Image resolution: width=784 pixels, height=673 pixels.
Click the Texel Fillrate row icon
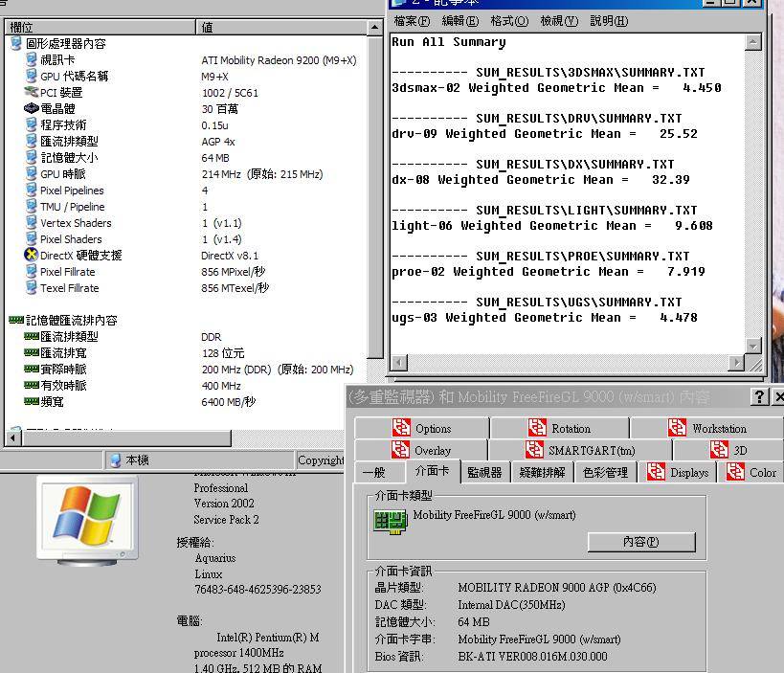(32, 287)
